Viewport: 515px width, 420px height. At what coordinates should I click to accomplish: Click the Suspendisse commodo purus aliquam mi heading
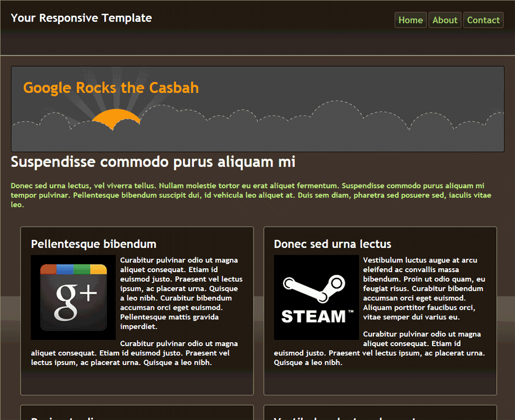coord(153,162)
